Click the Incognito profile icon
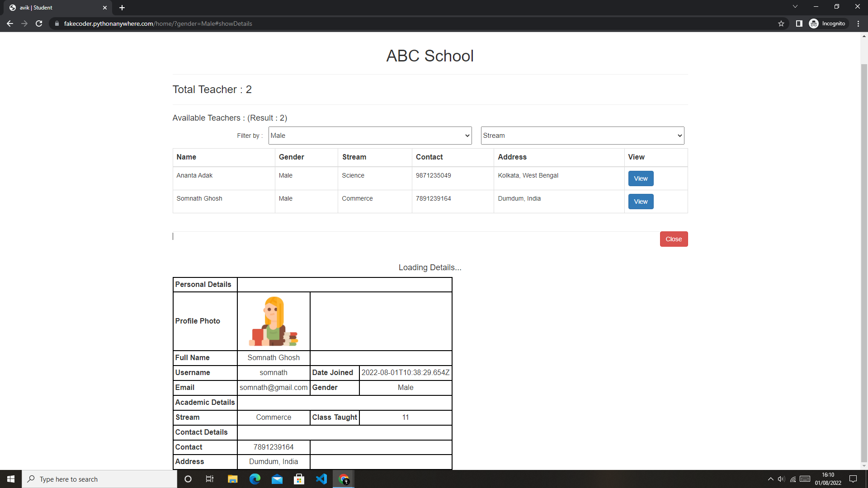This screenshot has width=868, height=488. (x=814, y=23)
